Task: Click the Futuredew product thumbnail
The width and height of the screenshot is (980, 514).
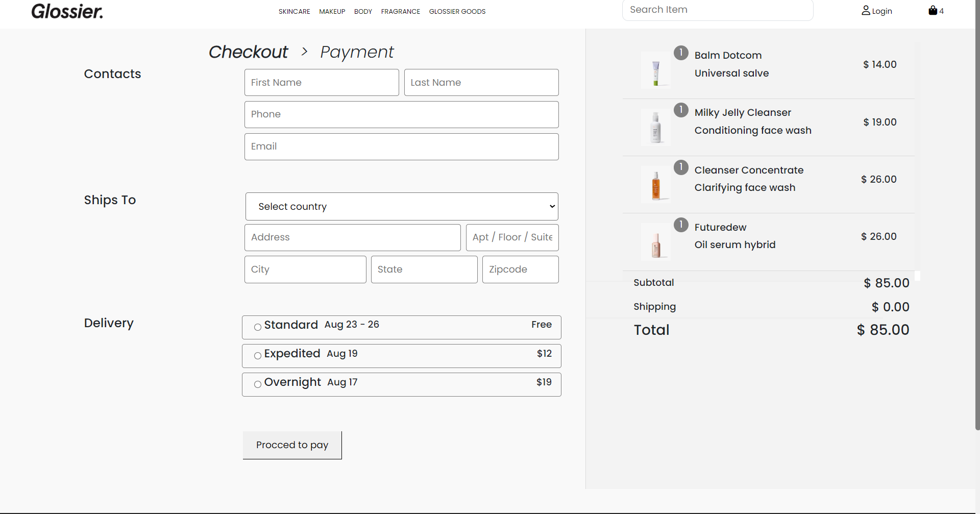Action: point(656,242)
